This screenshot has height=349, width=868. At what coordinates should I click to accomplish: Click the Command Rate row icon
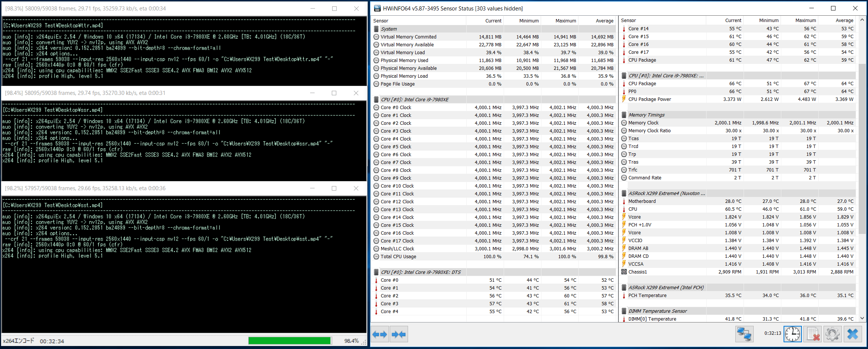[x=624, y=177]
